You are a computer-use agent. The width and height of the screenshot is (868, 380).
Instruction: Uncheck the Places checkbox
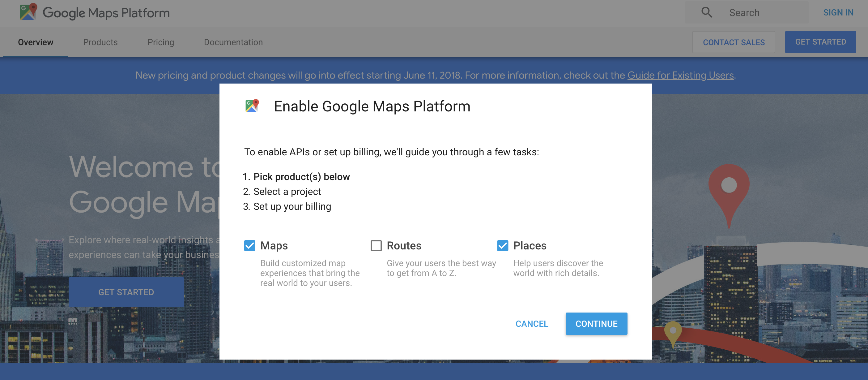pos(502,245)
